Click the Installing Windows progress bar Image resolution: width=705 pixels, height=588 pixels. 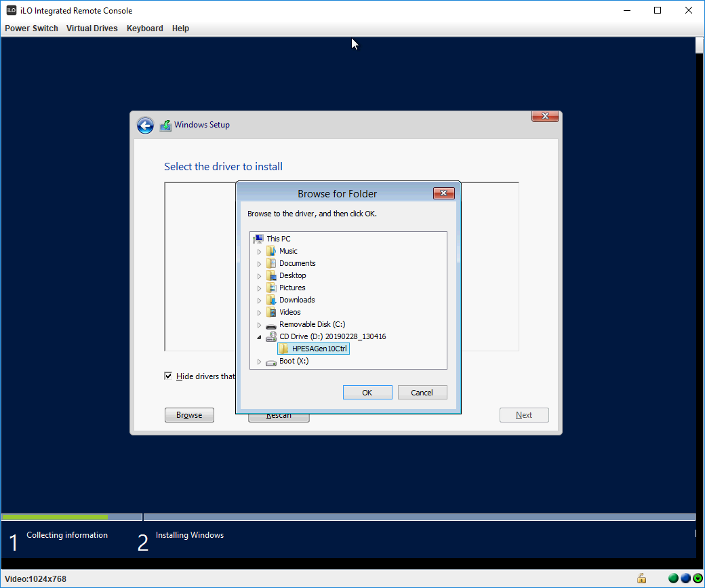coord(419,517)
